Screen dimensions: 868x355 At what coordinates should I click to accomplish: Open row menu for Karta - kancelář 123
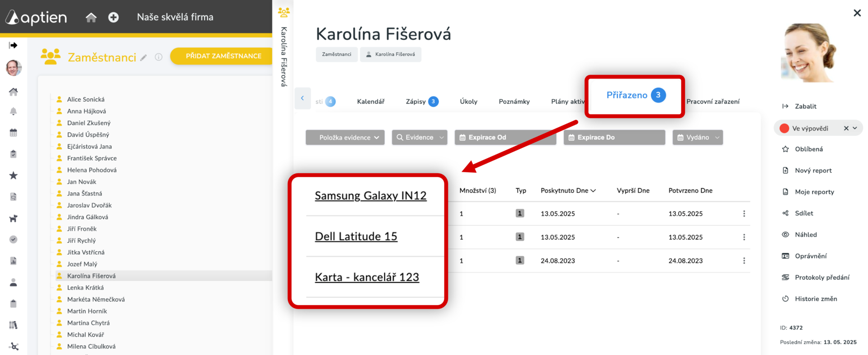point(744,261)
